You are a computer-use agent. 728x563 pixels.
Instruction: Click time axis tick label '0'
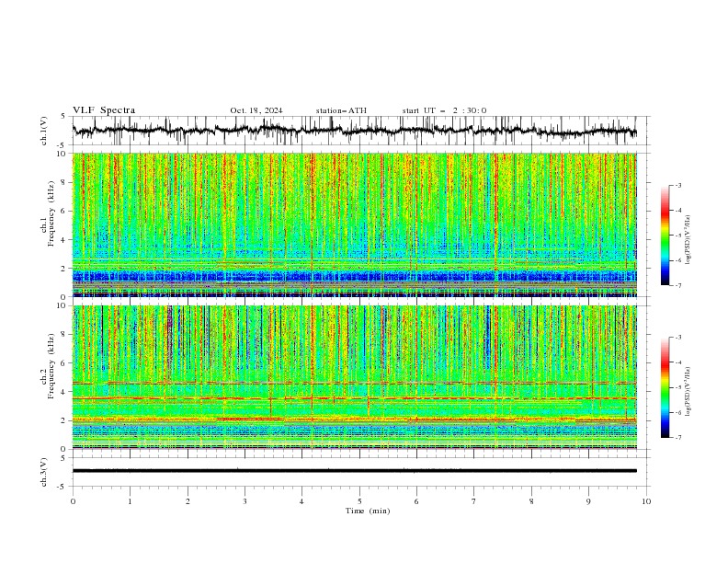pos(73,501)
